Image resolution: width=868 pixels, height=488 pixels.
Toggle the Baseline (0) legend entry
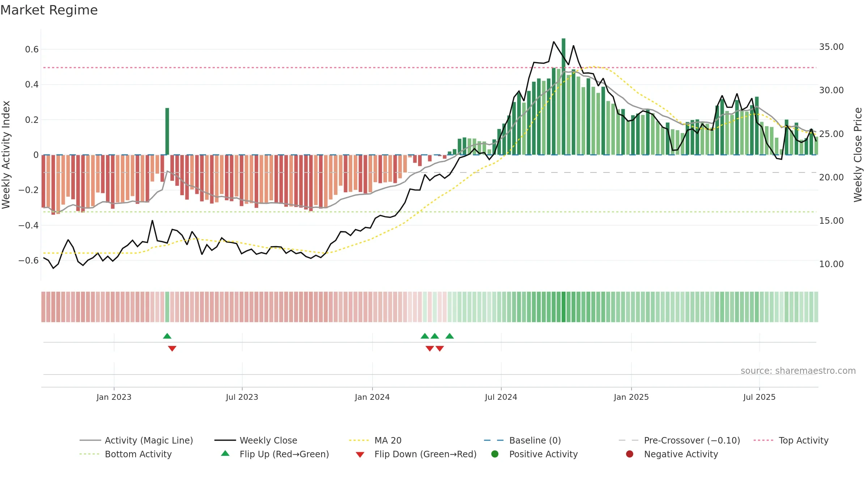[522, 440]
